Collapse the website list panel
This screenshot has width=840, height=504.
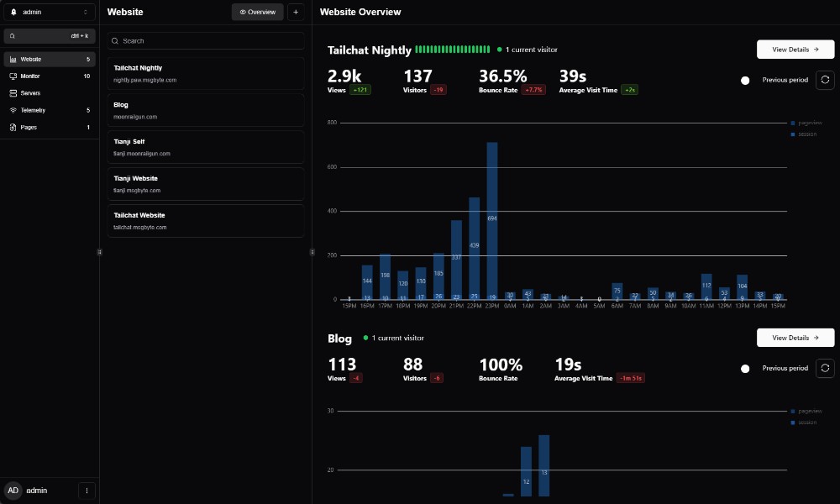(312, 250)
